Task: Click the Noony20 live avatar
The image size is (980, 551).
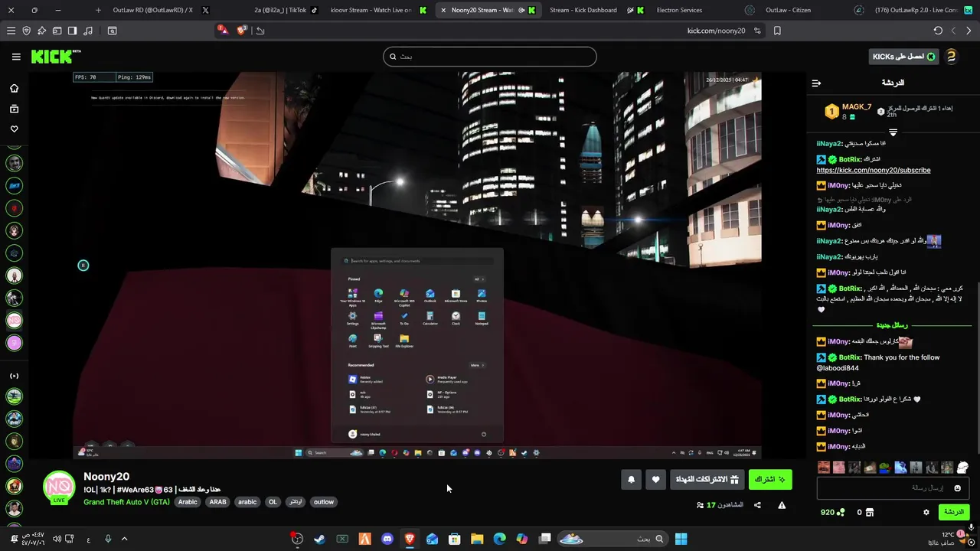Action: coord(59,487)
